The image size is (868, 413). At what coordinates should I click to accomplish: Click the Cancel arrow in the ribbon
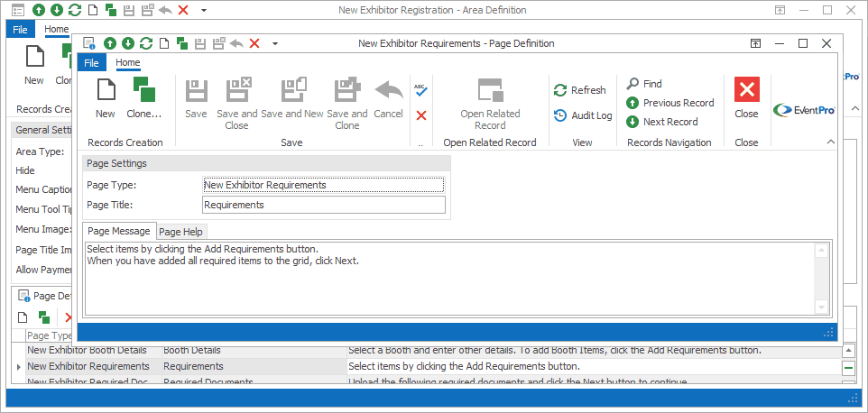click(389, 98)
